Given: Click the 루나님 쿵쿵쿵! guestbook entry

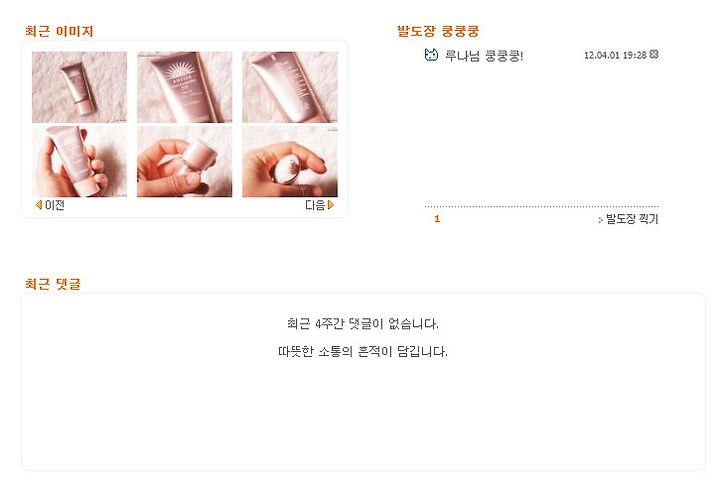Looking at the screenshot, I should [x=484, y=56].
